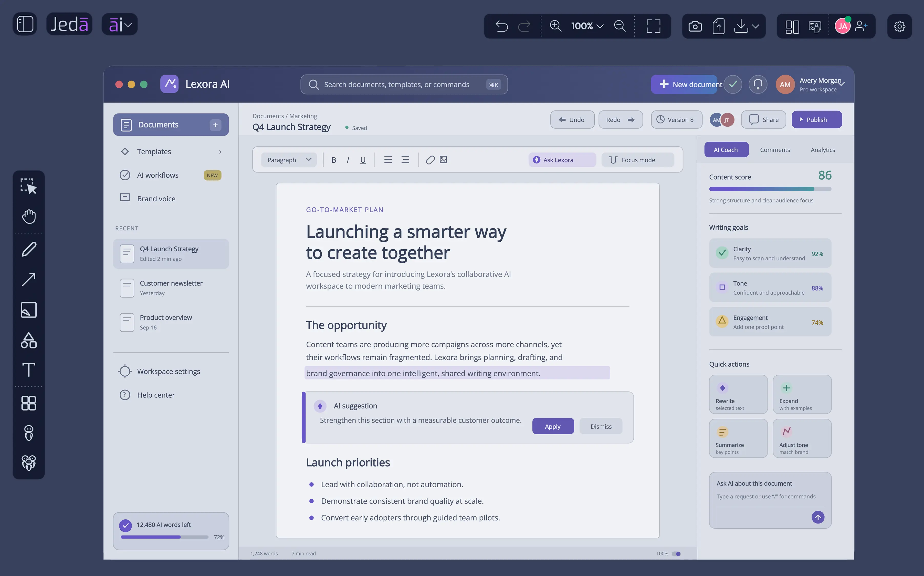Toggle underline formatting
The height and width of the screenshot is (576, 924).
point(363,160)
